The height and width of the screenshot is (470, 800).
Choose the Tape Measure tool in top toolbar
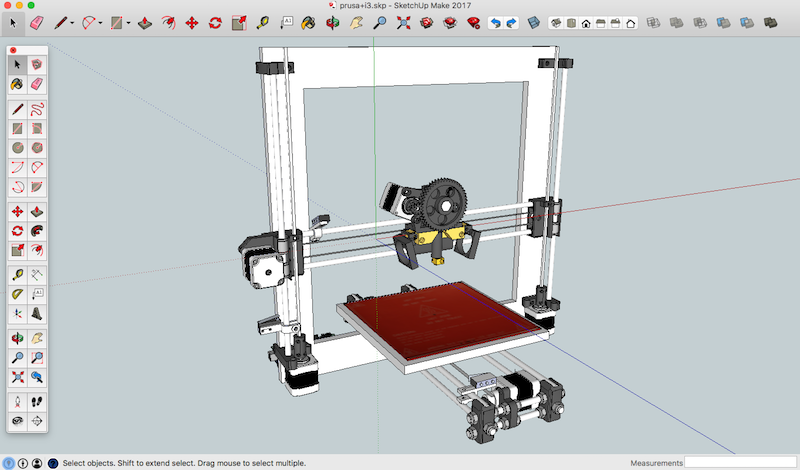pos(263,21)
